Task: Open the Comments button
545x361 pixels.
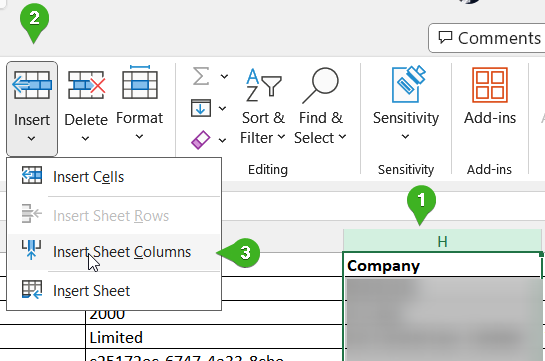Action: tap(487, 38)
